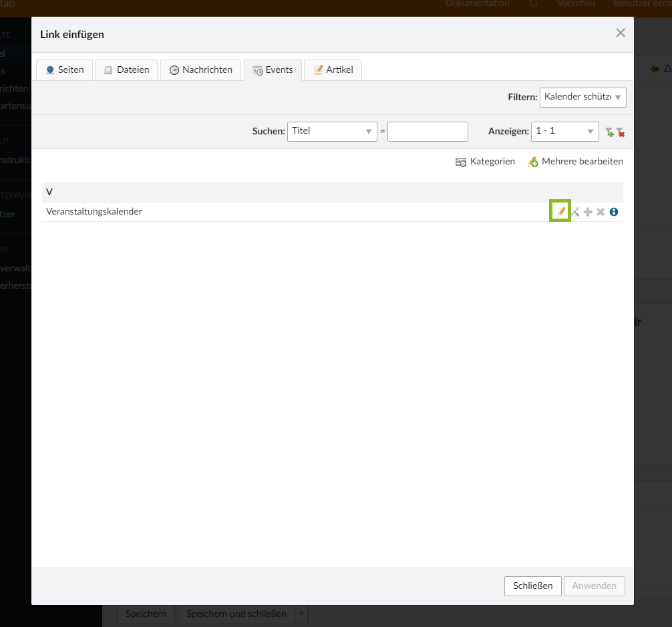Open calendar settings via the tools icon
Image resolution: width=672 pixels, height=627 pixels.
coord(575,212)
